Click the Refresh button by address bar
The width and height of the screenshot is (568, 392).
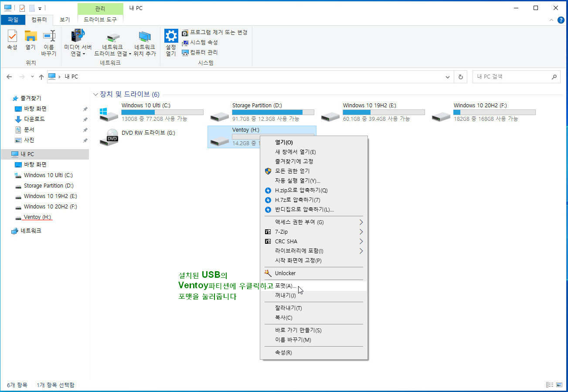pyautogui.click(x=460, y=77)
